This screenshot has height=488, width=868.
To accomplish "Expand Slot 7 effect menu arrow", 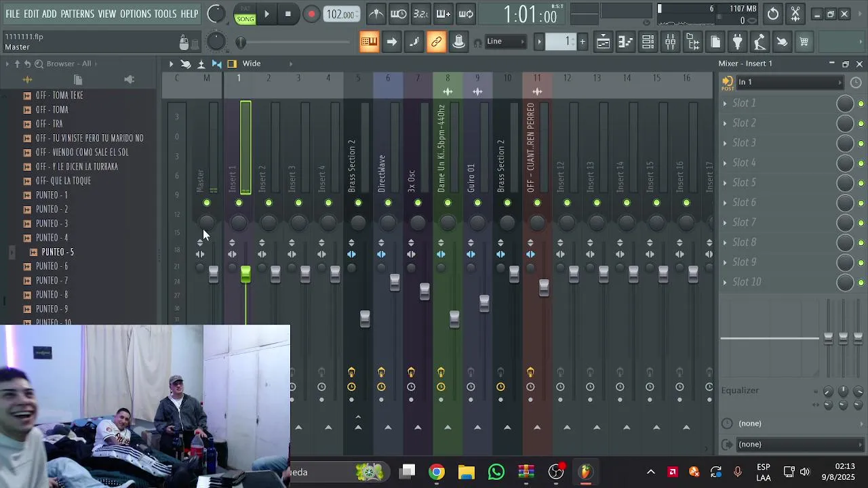I will [x=725, y=222].
